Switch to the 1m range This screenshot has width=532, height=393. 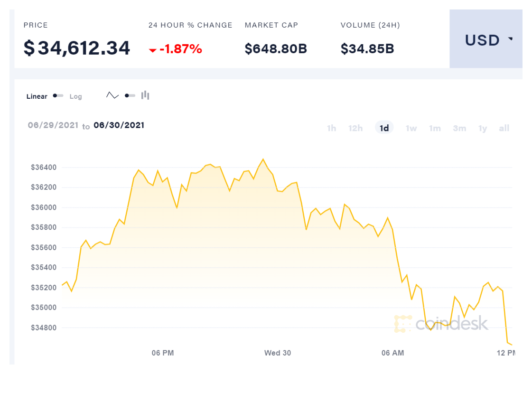435,128
